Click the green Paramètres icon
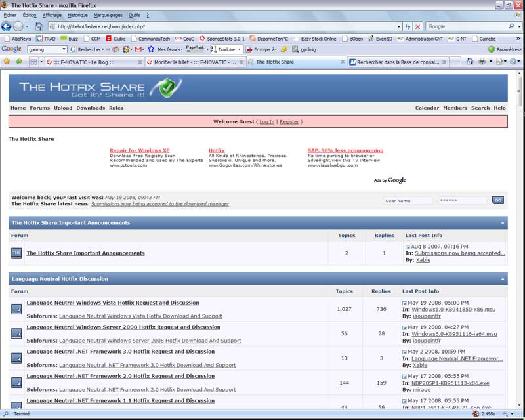The width and height of the screenshot is (525, 420). [x=491, y=49]
